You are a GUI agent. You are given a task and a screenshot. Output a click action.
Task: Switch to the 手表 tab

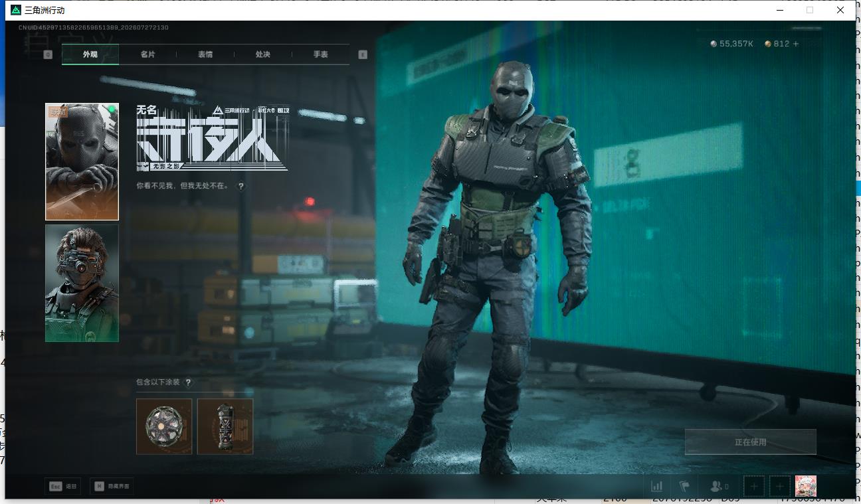pyautogui.click(x=321, y=54)
